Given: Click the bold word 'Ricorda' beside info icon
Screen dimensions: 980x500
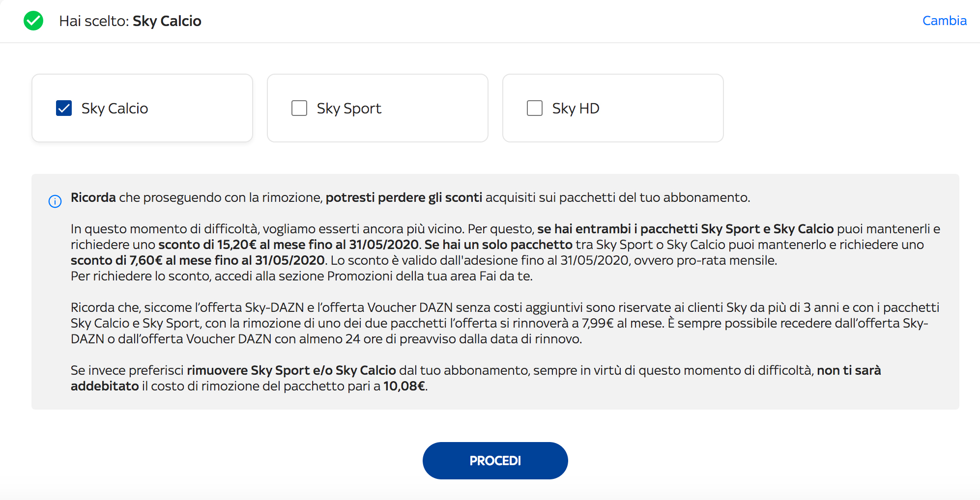Looking at the screenshot, I should point(93,197).
